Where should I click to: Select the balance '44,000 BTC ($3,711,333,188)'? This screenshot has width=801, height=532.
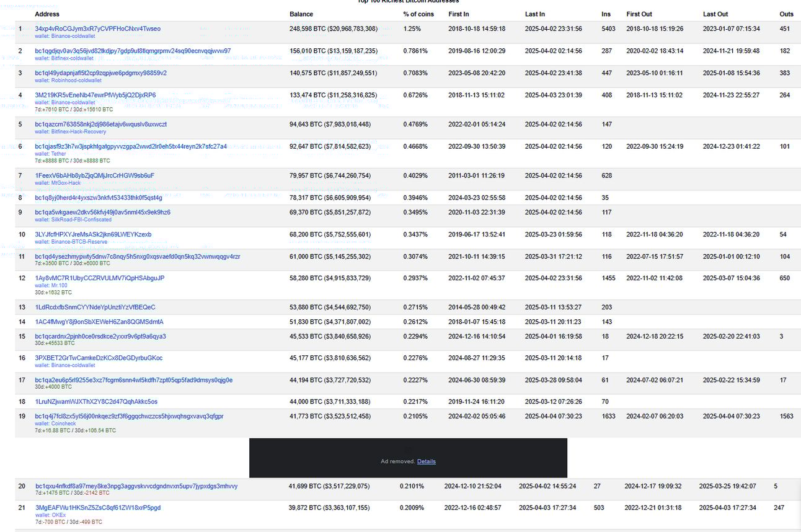pos(330,402)
